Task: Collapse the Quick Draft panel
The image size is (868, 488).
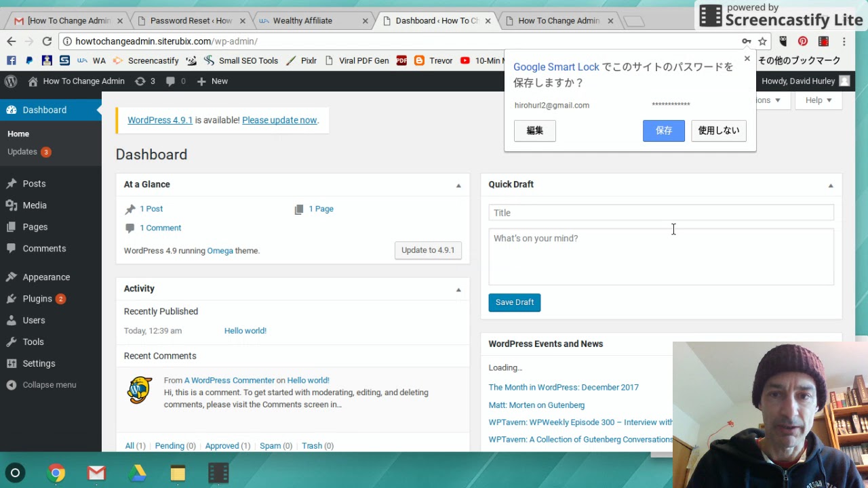Action: pyautogui.click(x=831, y=185)
